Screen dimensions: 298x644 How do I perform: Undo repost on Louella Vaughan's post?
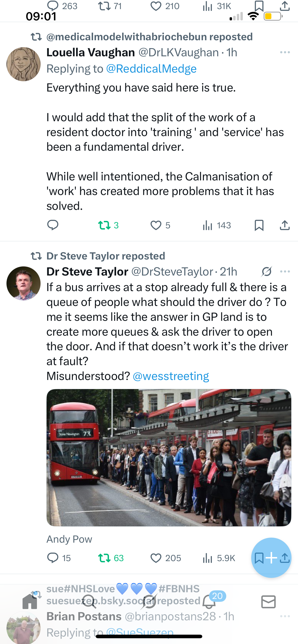tap(104, 225)
